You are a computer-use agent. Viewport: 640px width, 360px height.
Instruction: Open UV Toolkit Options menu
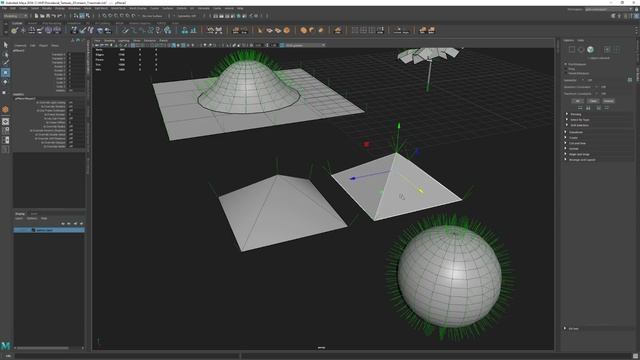pos(569,40)
